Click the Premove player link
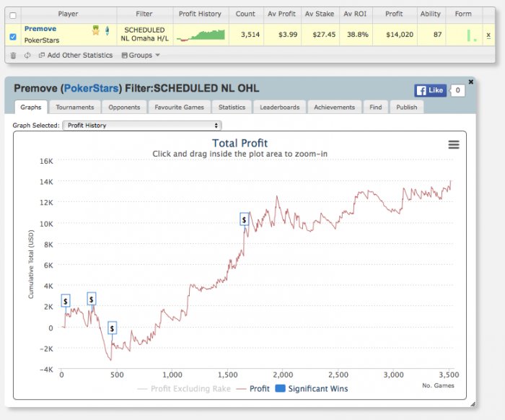This screenshot has width=505, height=420. point(40,29)
